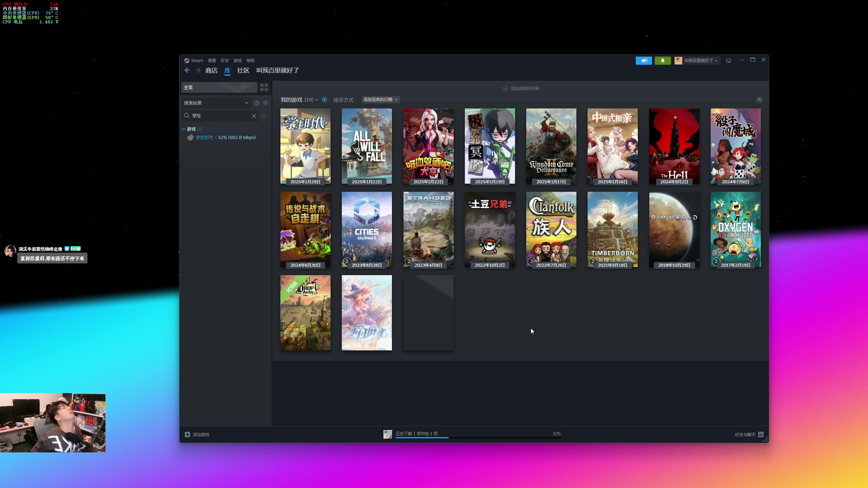Viewport: 868px width, 488px height.
Task: Open the 好友 menu
Action: coord(225,61)
